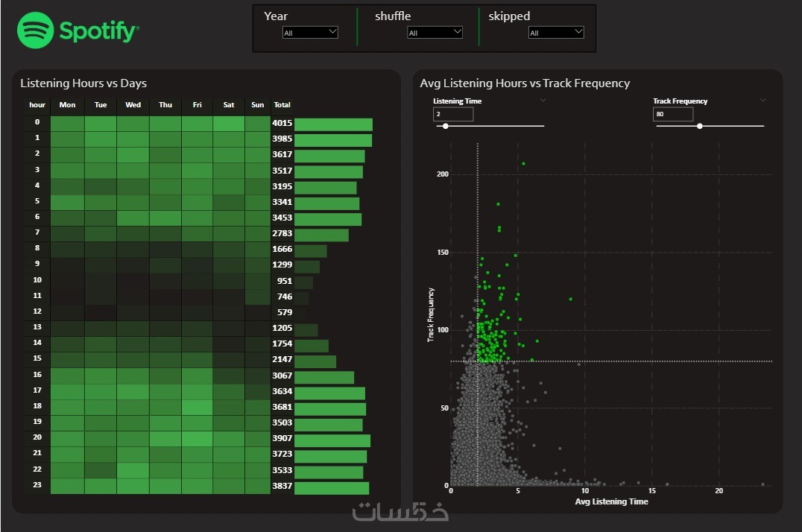
Task: Select the total value 1666
Action: (x=282, y=249)
